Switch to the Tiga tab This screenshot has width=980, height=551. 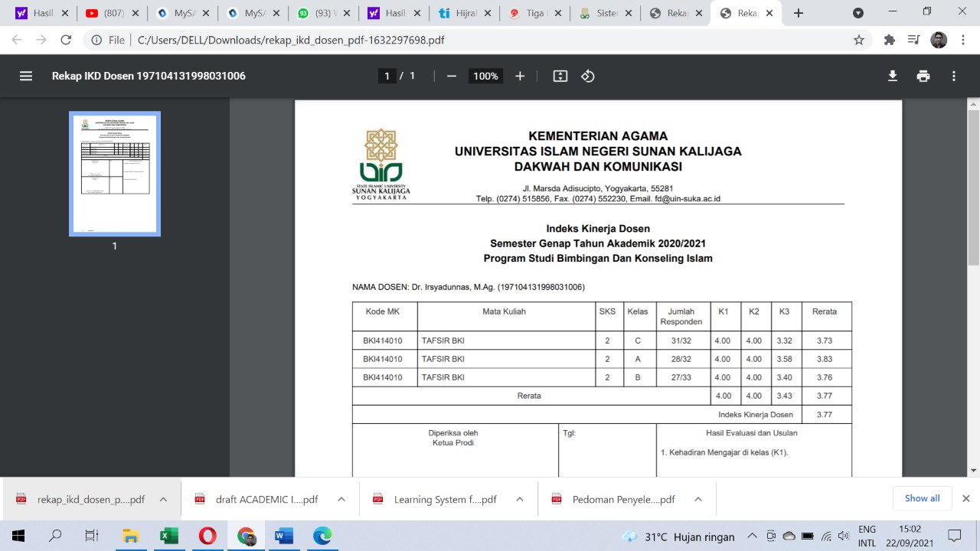[x=534, y=13]
